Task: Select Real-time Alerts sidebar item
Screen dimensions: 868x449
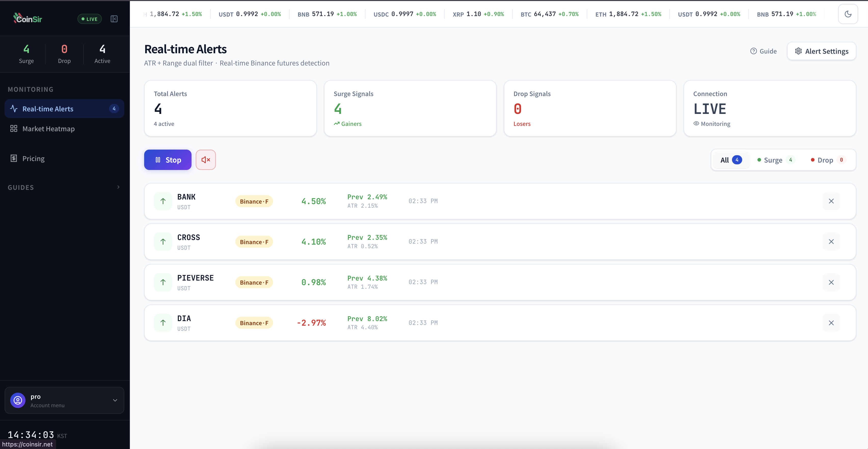Action: (x=64, y=109)
